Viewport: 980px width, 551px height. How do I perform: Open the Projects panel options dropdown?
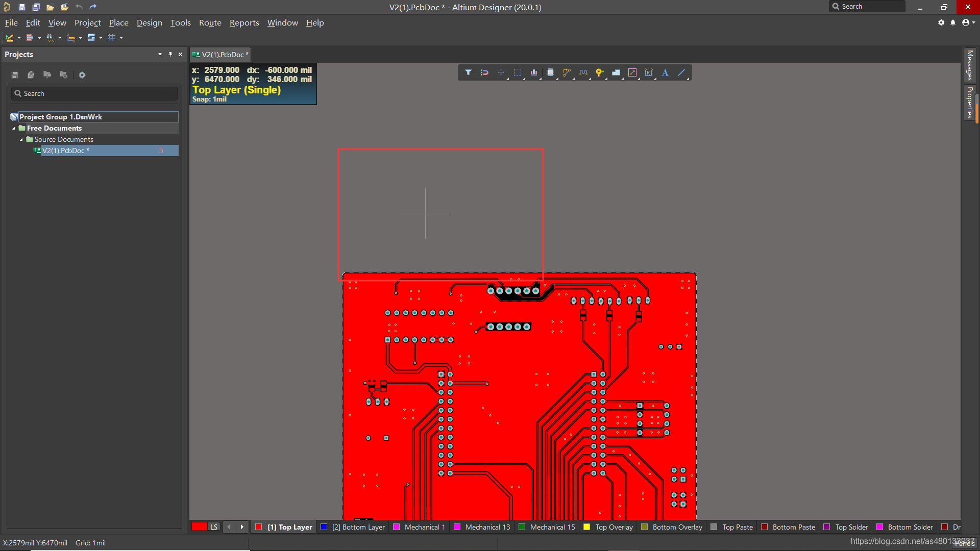pos(160,54)
